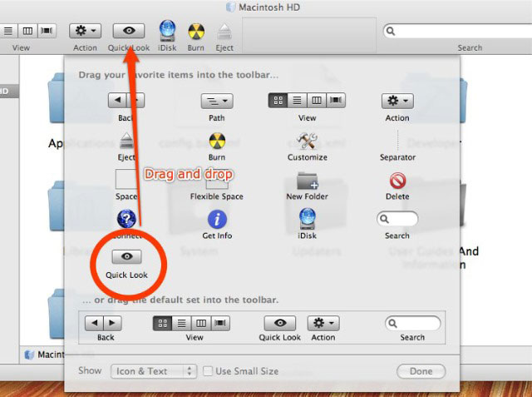Select the circled Quick Look item in sheet

[126, 256]
